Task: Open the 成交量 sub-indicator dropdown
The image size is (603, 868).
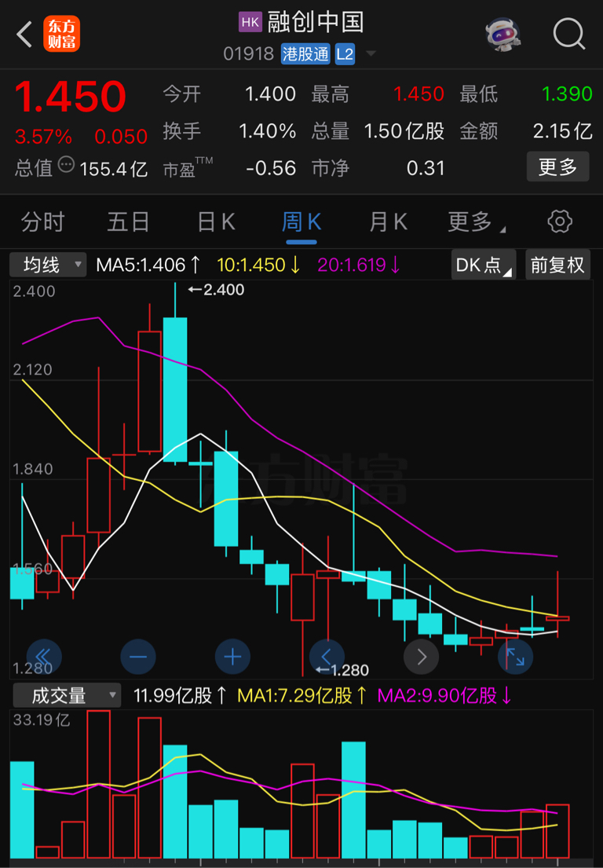Action: point(67,695)
